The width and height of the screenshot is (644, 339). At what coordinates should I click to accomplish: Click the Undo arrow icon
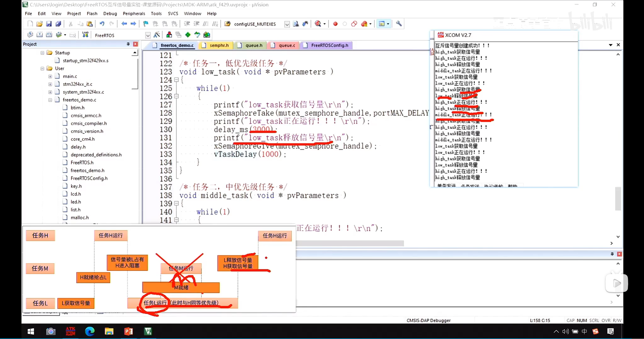[102, 24]
